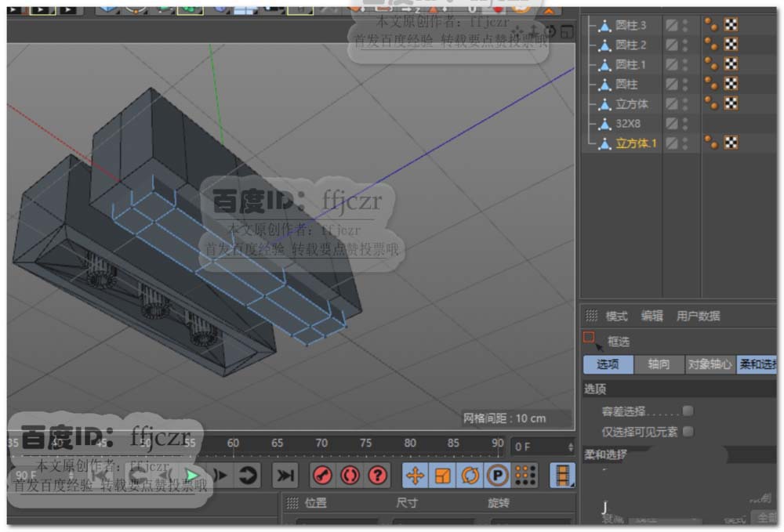The image size is (784, 532).
Task: Click the keyframe selection question-mark button
Action: (x=378, y=476)
